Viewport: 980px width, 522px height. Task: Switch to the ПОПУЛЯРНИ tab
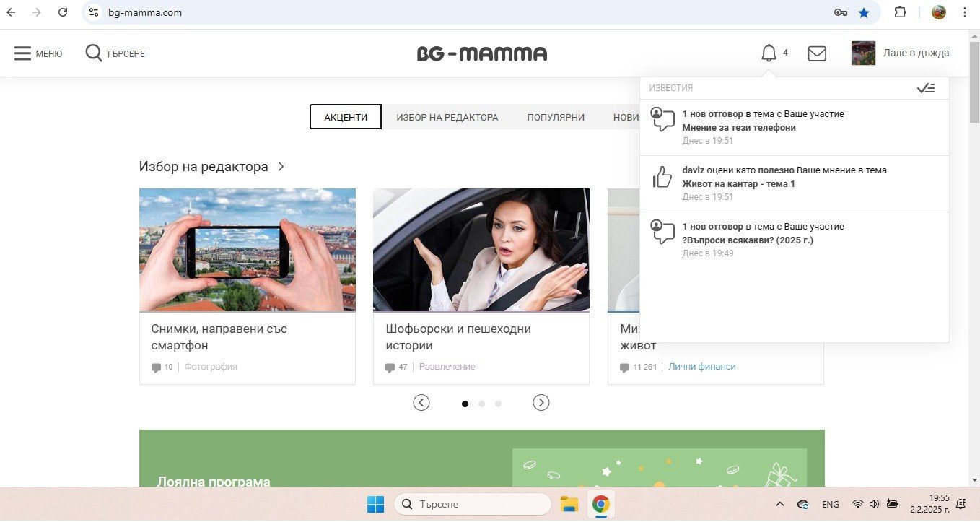coord(556,117)
